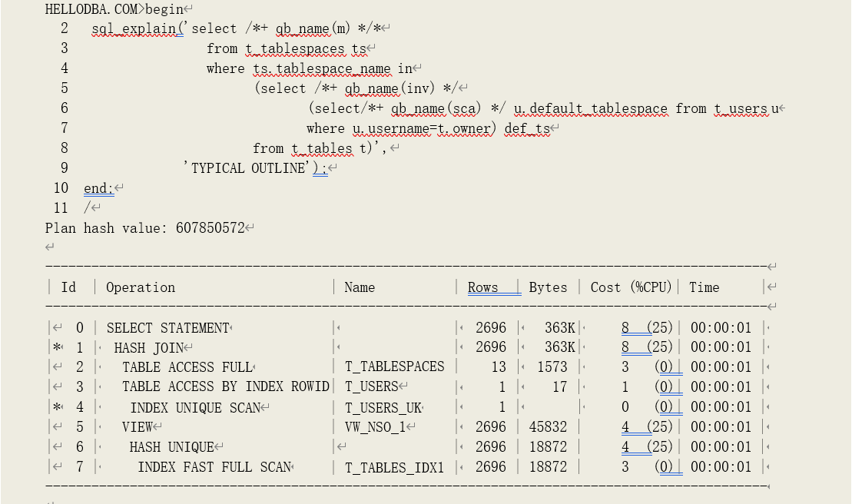Click 't_tablespaces' in the from clause
The height and width of the screenshot is (504, 852).
point(295,49)
